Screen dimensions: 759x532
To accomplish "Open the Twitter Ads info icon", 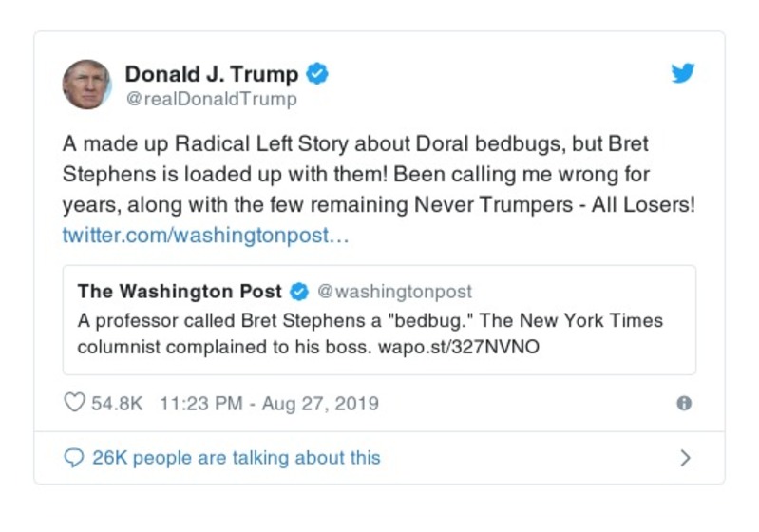I will [x=683, y=403].
